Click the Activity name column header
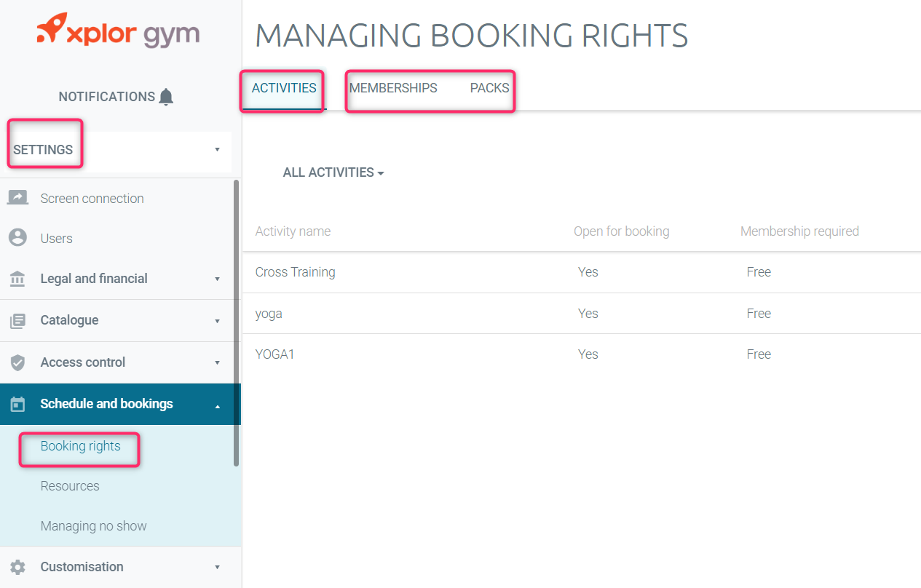The height and width of the screenshot is (588, 921). click(x=293, y=231)
